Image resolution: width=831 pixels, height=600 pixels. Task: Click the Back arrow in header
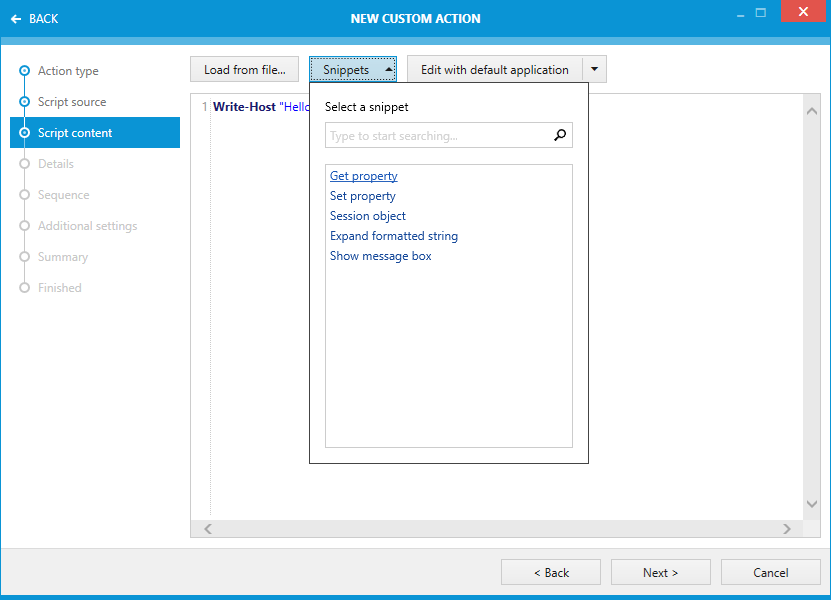coord(34,18)
